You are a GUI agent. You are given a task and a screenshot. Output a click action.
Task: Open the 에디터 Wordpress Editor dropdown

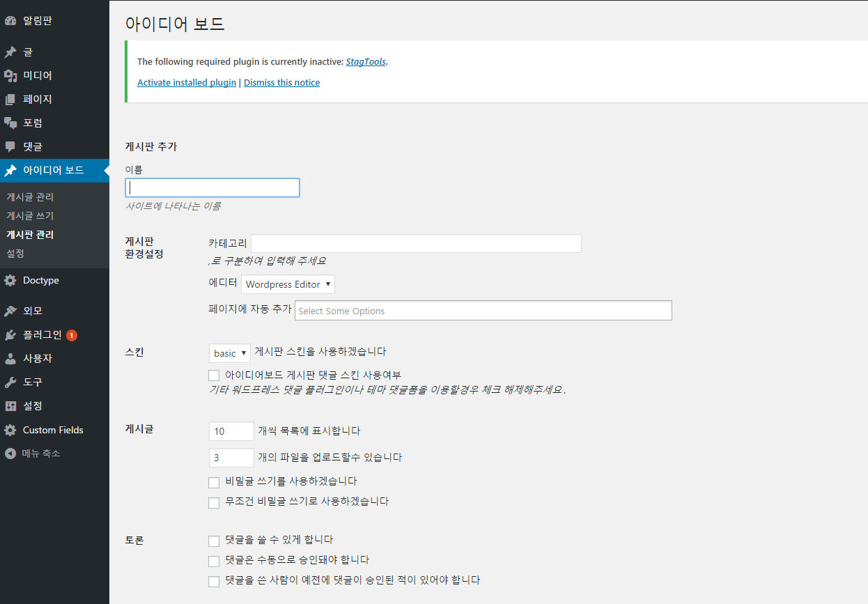pos(288,284)
